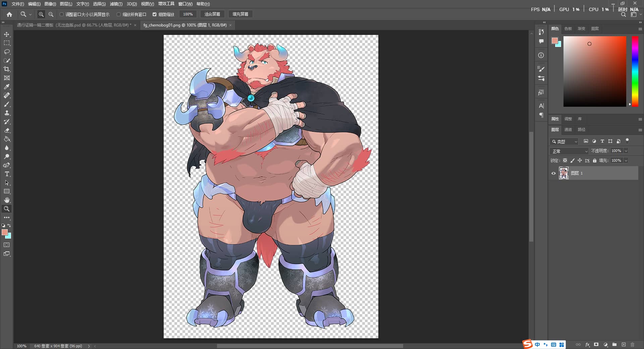This screenshot has width=644, height=349.
Task: Open the blend mode 正常 dropdown
Action: tap(569, 151)
